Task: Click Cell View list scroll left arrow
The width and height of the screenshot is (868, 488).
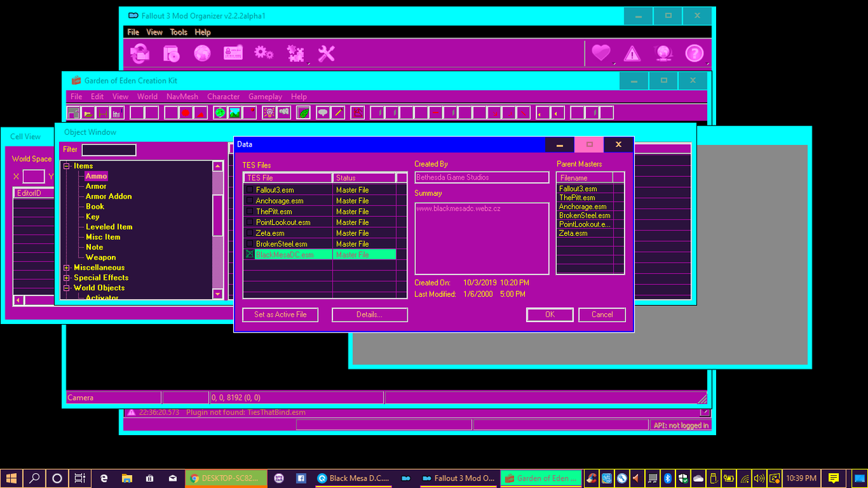Action: (x=18, y=300)
